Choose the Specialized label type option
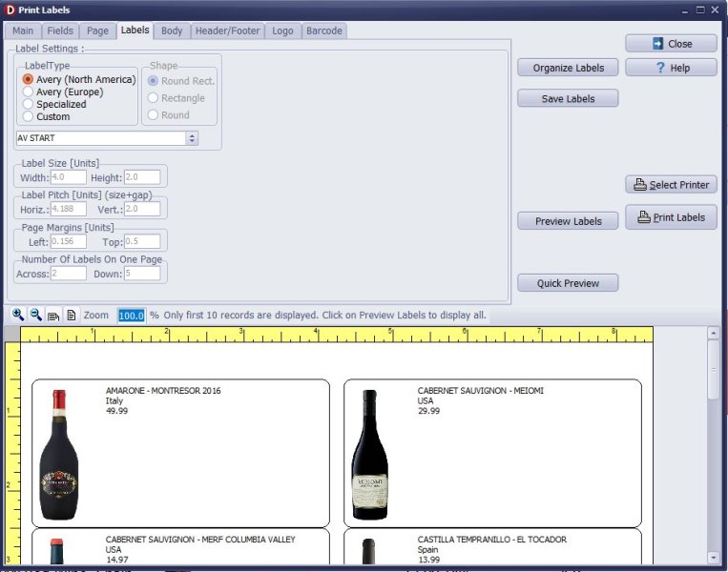728x572 pixels. click(29, 104)
